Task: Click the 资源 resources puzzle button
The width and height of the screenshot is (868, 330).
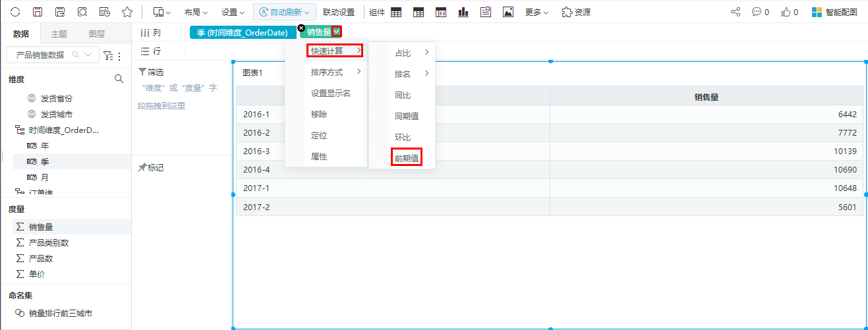Action: [x=576, y=12]
